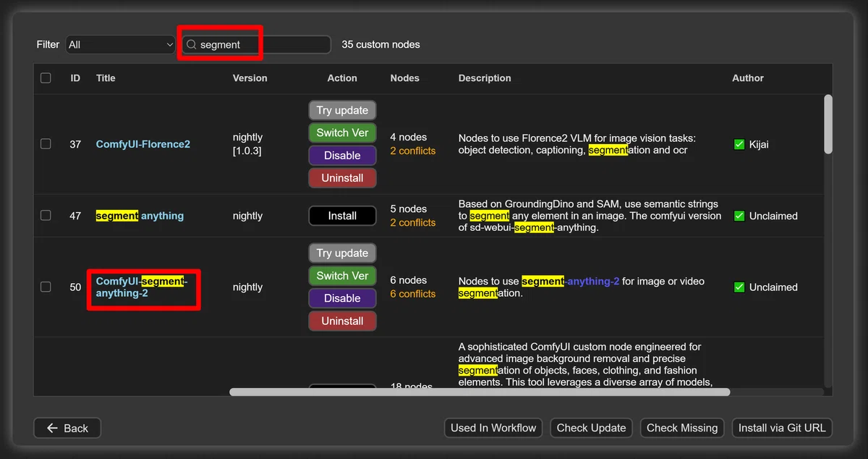Click the search field containing segment
This screenshot has height=459, width=868.
[256, 45]
